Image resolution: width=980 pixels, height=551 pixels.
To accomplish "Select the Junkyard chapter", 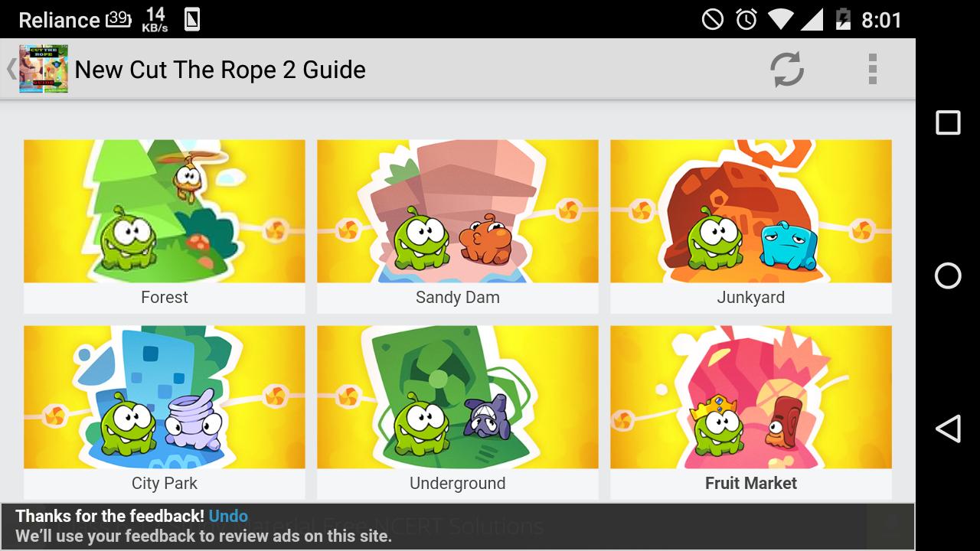I will tap(751, 226).
